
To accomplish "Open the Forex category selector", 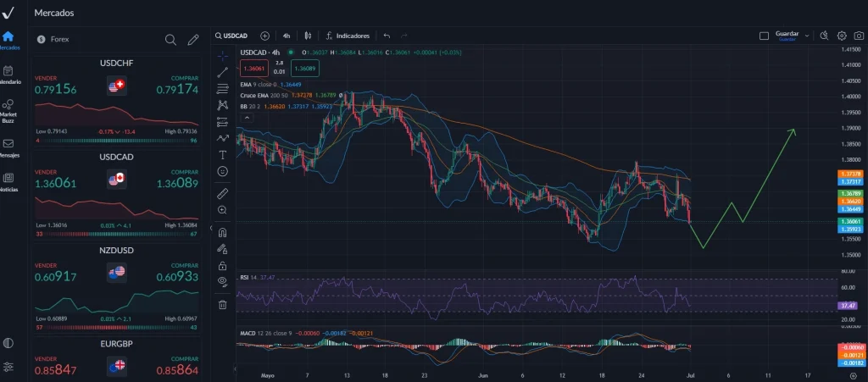I will point(53,39).
